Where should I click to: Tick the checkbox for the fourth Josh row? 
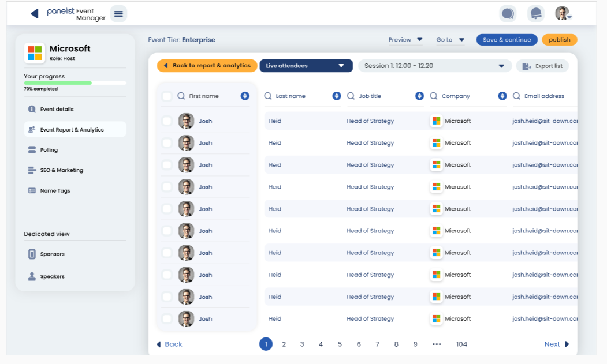pos(167,187)
